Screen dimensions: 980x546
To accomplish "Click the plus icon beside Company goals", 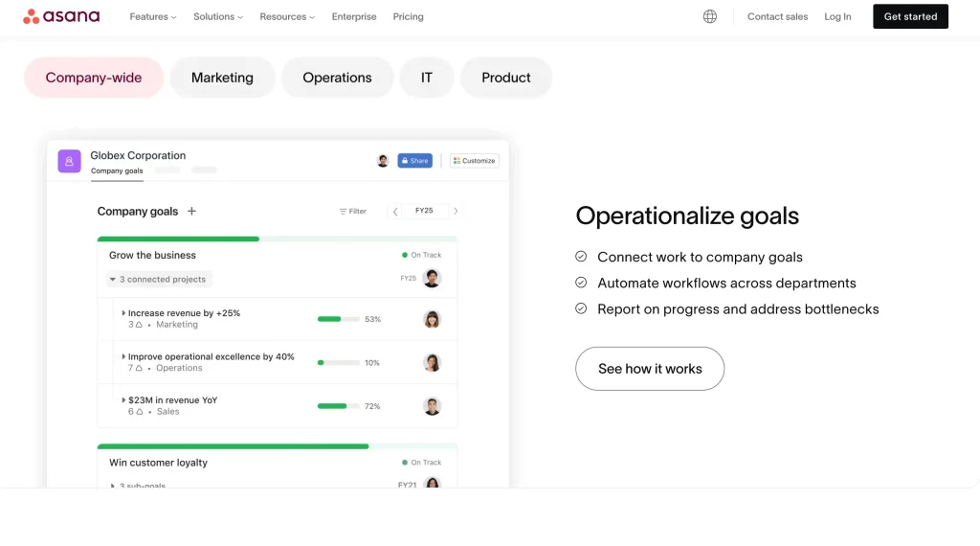I will [191, 212].
